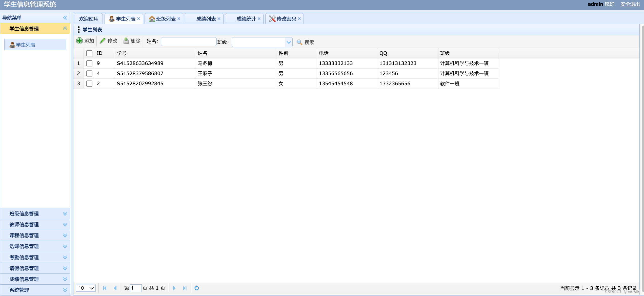Open the page size dropdown showing 10
Viewport: 644px width, 296px height.
tap(86, 288)
